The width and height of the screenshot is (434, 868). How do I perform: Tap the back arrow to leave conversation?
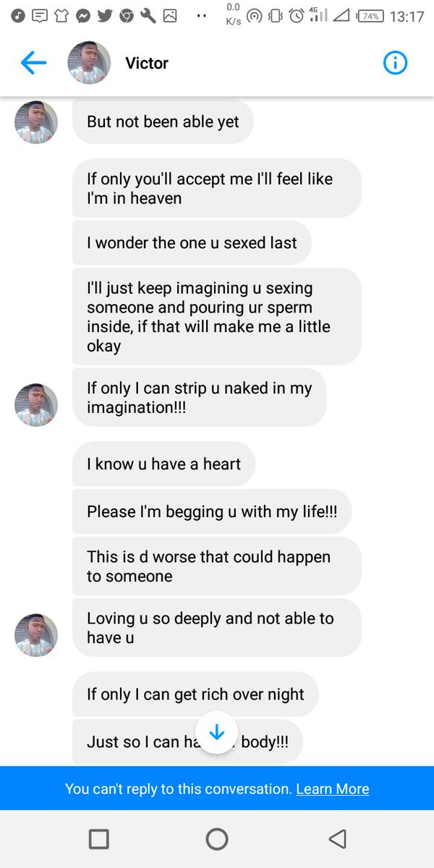pos(33,64)
